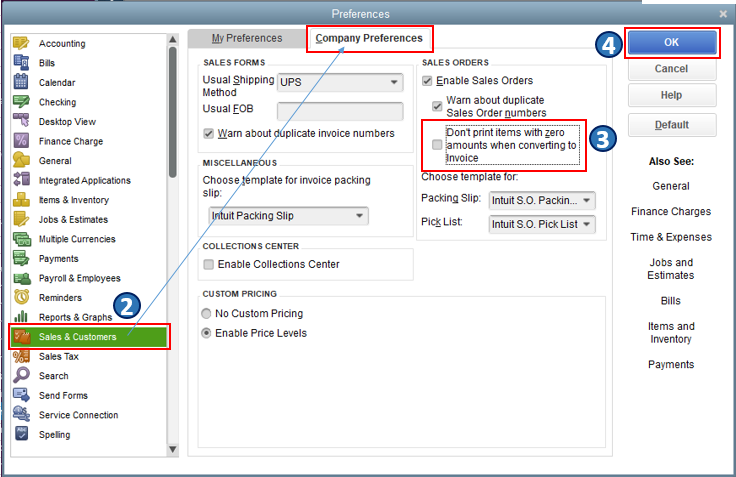
Task: Switch to the Company Preferences tab
Action: point(369,38)
